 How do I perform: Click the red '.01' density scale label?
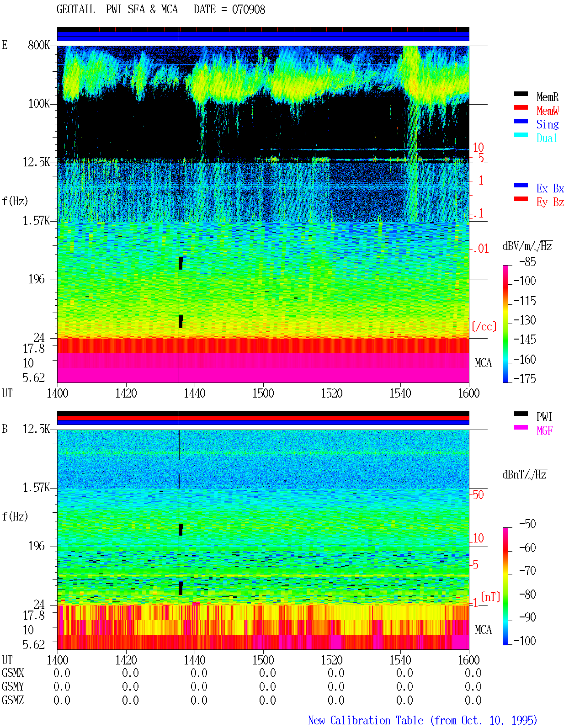pos(481,249)
